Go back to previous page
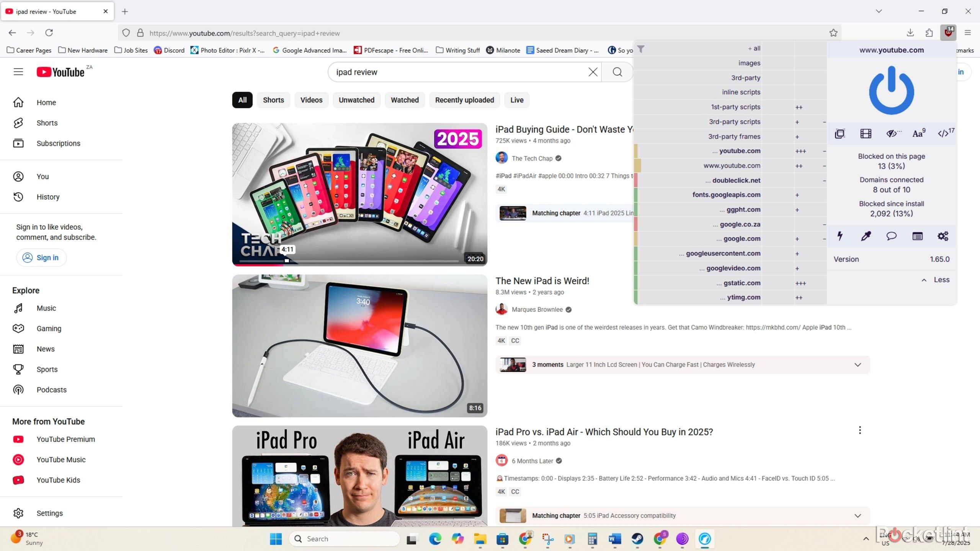Viewport: 980px width, 551px height. coord(12,33)
